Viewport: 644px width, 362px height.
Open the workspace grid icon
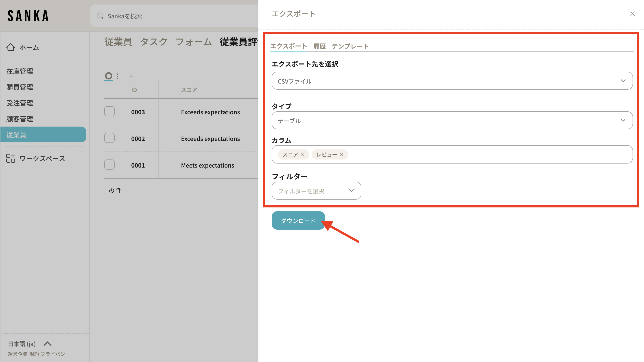tap(11, 158)
